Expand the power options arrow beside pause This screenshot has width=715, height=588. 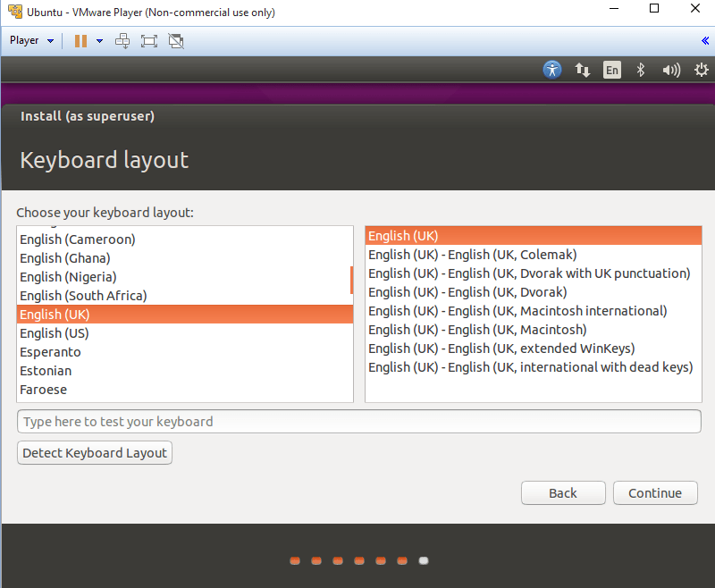[99, 40]
